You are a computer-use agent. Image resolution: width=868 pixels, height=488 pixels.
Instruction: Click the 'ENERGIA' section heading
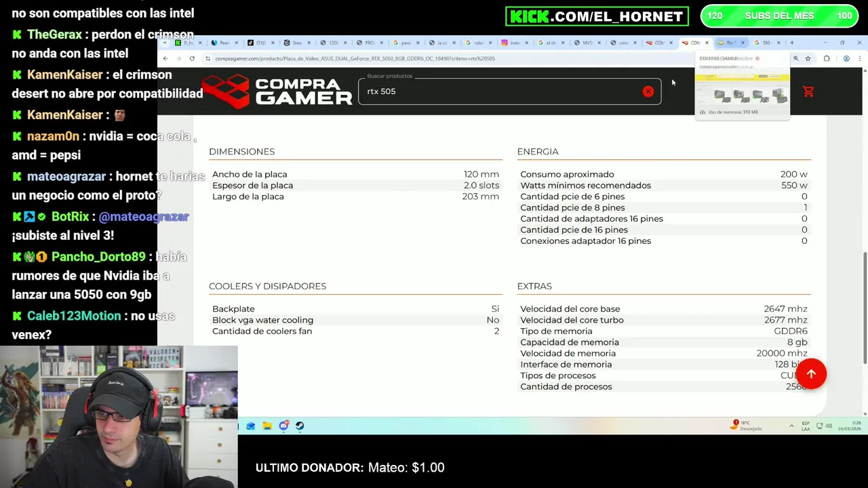pyautogui.click(x=538, y=152)
